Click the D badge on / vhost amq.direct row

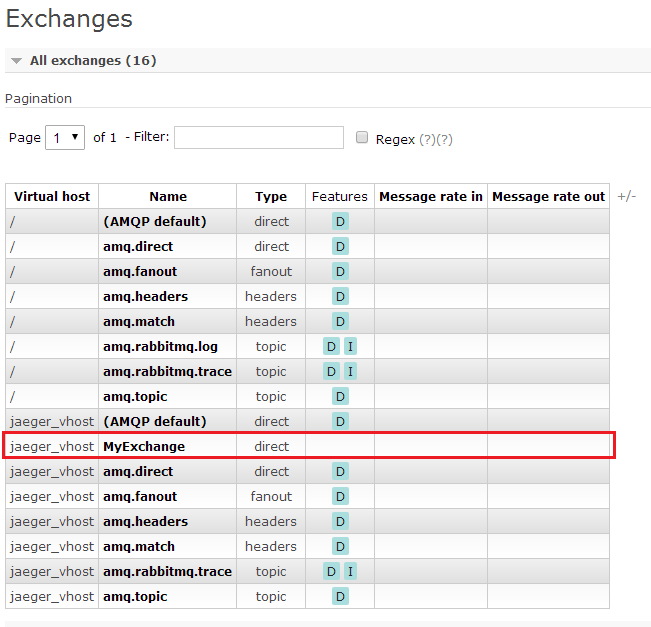340,246
